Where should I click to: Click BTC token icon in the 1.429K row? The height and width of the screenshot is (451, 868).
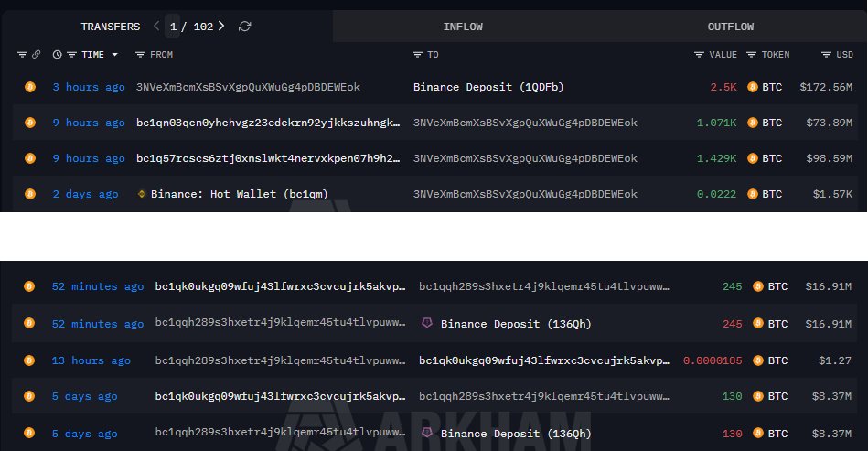pyautogui.click(x=753, y=158)
